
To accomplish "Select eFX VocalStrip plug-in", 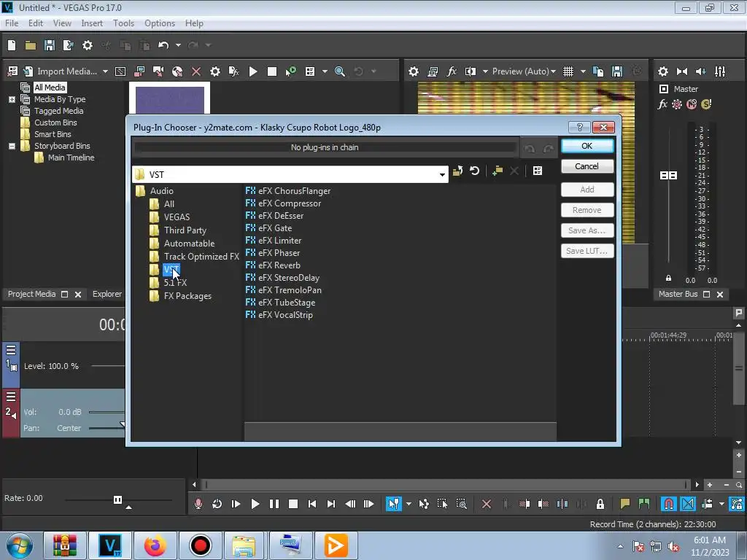I will click(x=285, y=315).
